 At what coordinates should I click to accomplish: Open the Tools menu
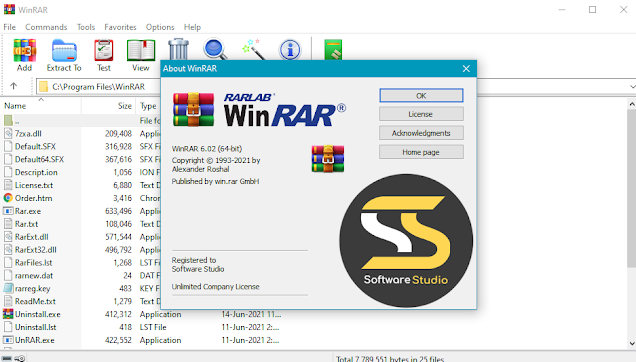click(x=86, y=27)
